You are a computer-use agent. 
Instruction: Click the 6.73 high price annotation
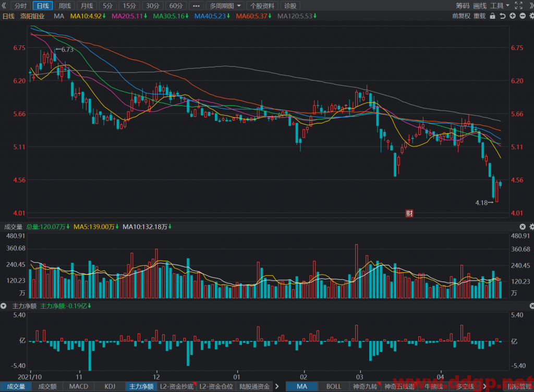click(x=65, y=50)
